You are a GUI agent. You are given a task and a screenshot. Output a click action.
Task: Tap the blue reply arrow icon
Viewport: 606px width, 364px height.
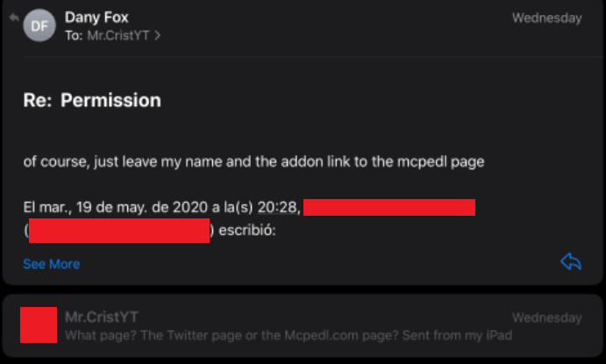tap(571, 261)
